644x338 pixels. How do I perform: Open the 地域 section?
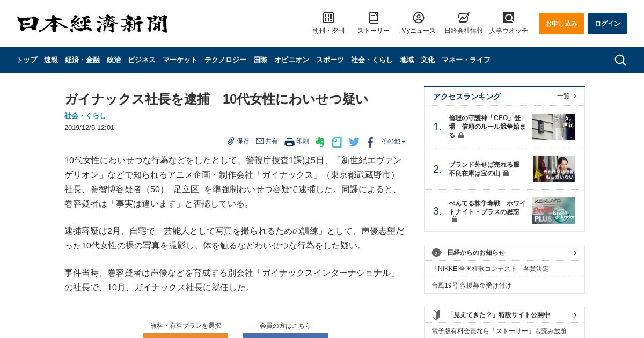coord(407,60)
